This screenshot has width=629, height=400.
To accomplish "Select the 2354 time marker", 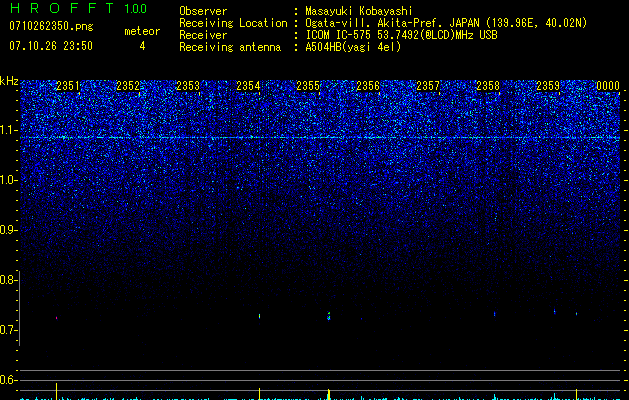I will [248, 86].
